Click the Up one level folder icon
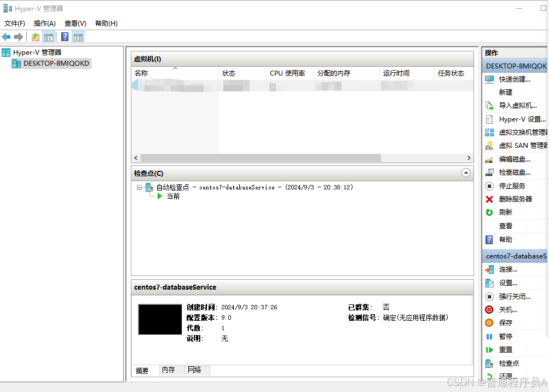 coord(36,37)
